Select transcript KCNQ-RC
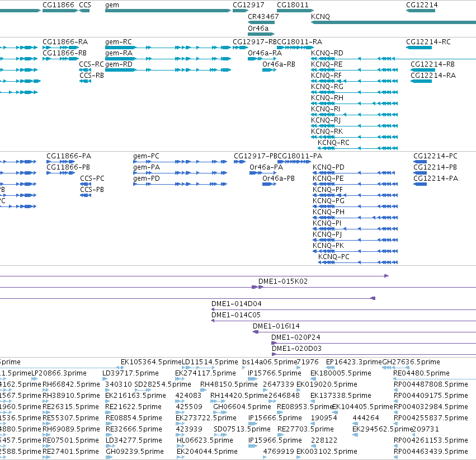The height and width of the screenshot is (460, 476). tap(333, 142)
